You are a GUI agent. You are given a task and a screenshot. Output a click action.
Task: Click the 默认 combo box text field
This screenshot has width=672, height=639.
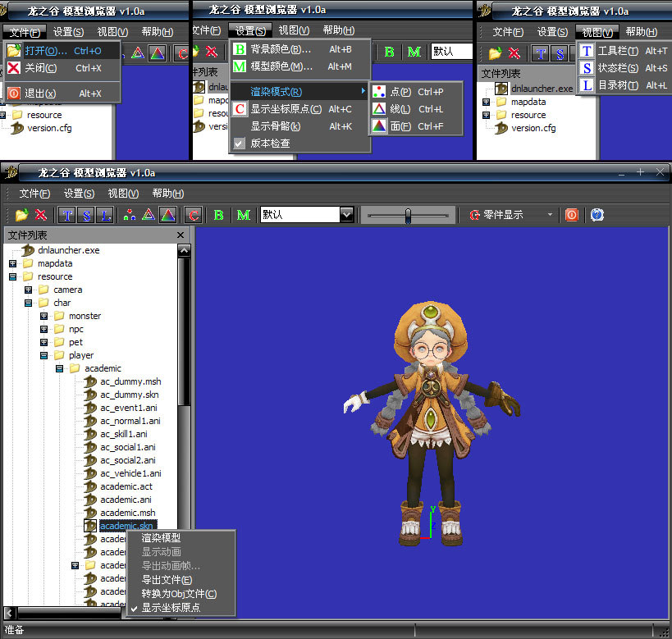coord(300,214)
